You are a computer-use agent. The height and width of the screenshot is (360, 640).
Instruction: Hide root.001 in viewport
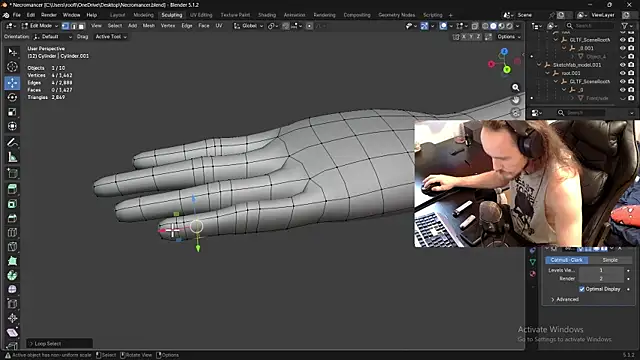point(622,73)
